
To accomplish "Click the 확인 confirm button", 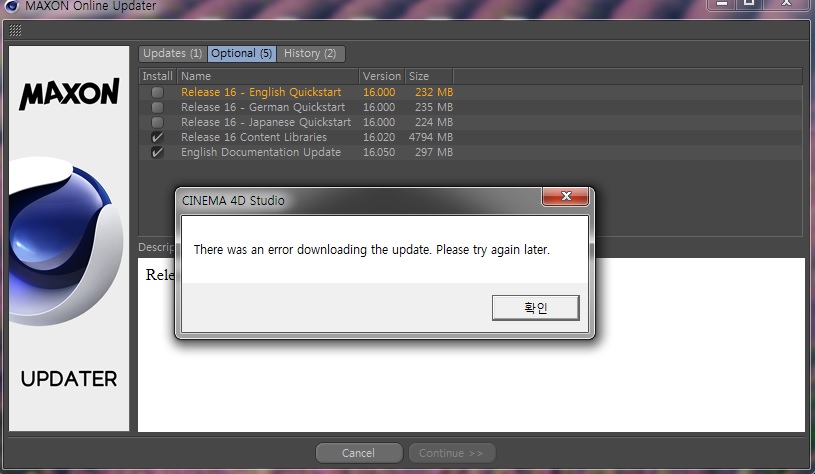I will tap(535, 308).
